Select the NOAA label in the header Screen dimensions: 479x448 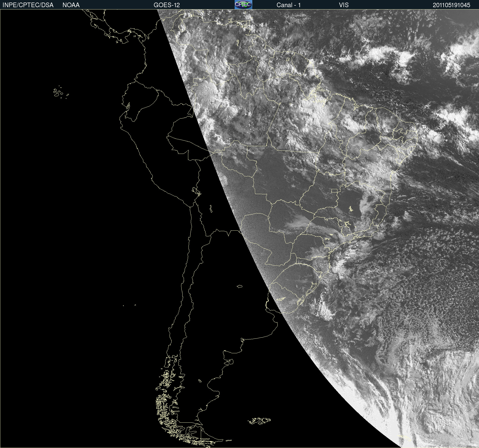[x=71, y=5]
